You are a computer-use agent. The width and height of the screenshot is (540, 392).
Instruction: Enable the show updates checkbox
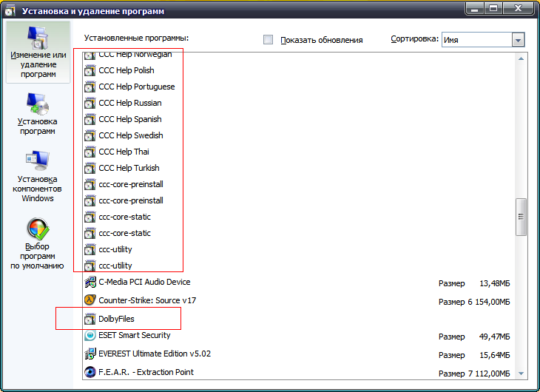[268, 40]
